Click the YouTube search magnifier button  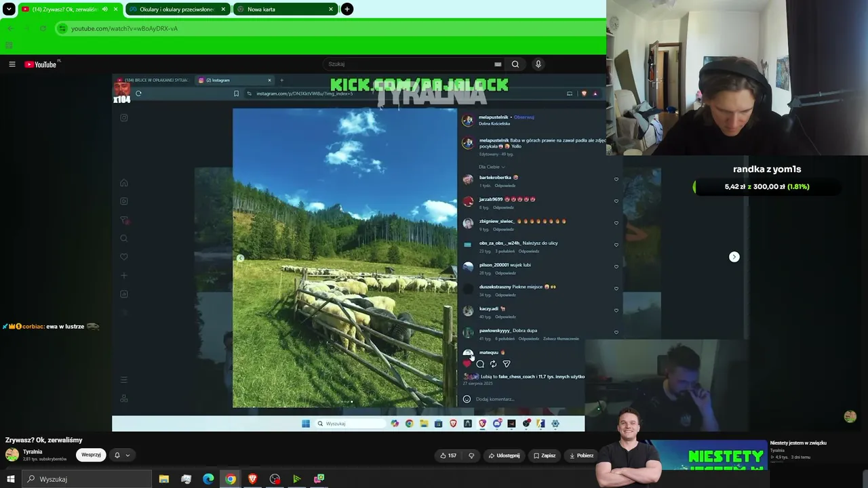point(515,64)
